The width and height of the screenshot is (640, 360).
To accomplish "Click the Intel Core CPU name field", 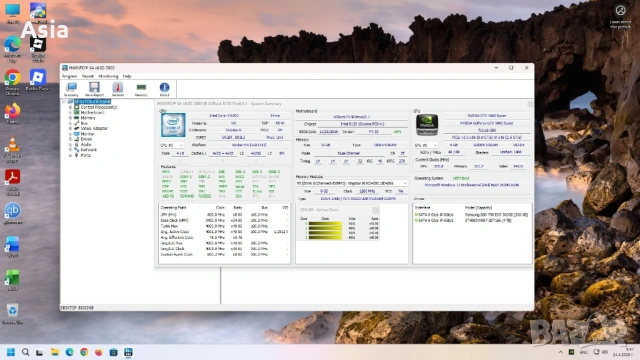I will (x=224, y=116).
